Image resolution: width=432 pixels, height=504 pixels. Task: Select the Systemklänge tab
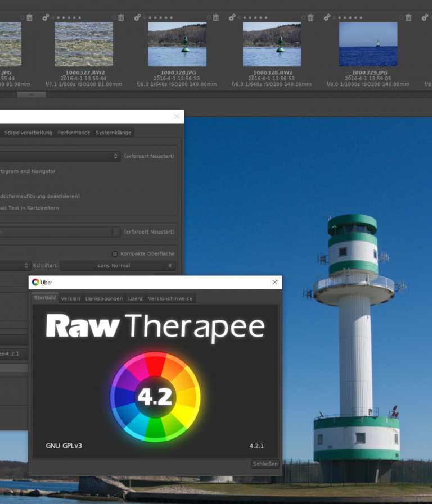pyautogui.click(x=113, y=133)
